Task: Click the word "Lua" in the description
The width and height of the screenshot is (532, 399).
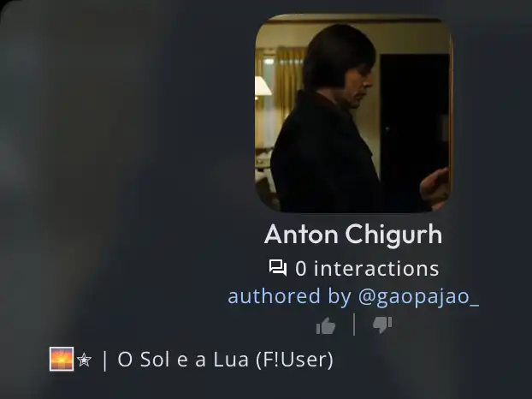Action: (231, 360)
